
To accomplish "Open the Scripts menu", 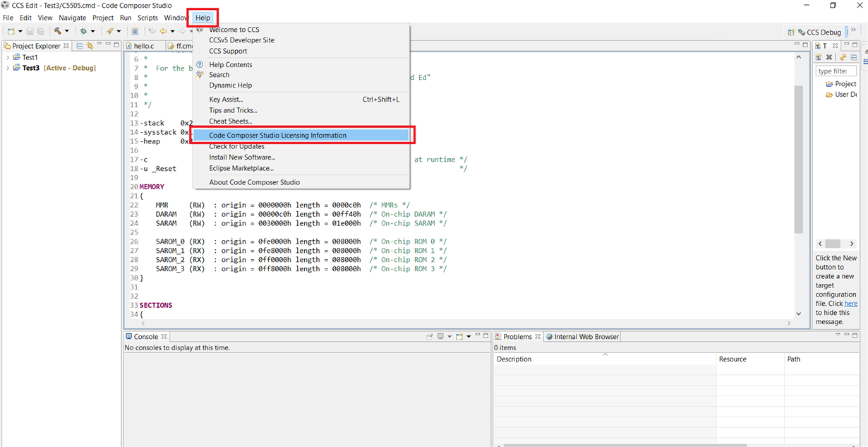I will tap(147, 18).
